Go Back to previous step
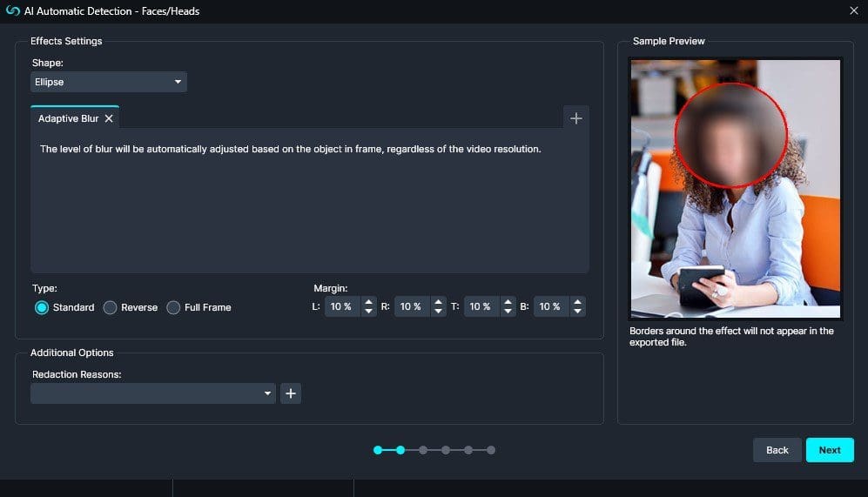The width and height of the screenshot is (868, 497). [777, 450]
